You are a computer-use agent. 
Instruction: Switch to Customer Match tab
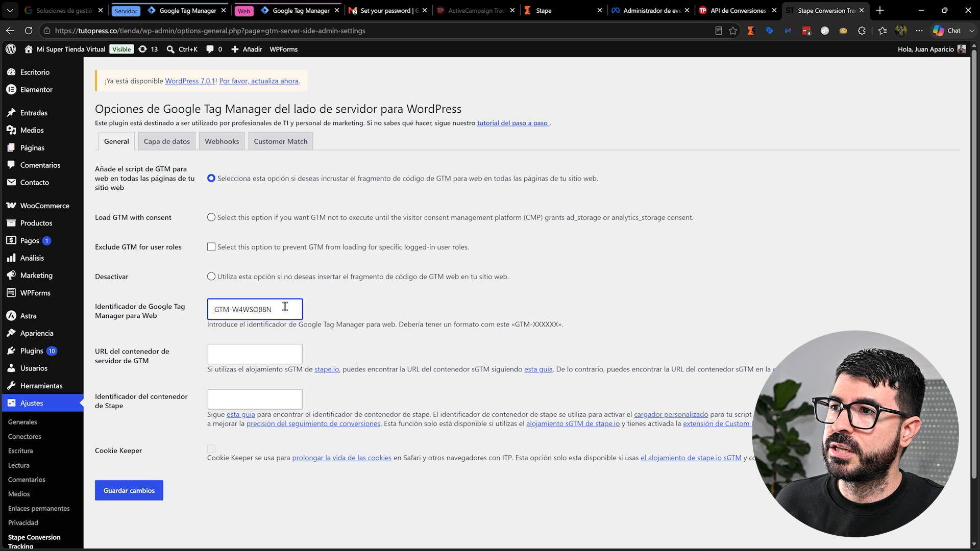click(x=281, y=141)
